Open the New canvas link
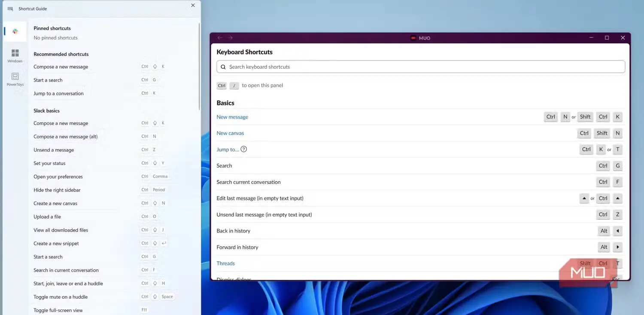 [230, 133]
